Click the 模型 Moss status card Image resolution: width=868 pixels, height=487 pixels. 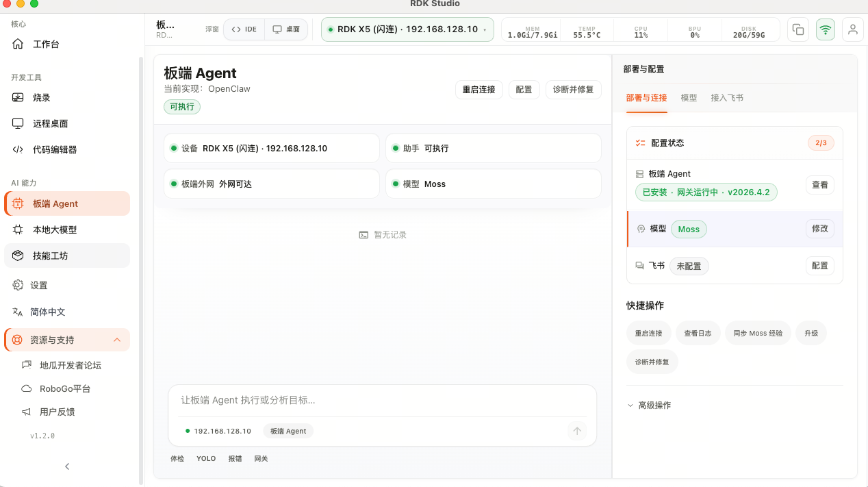click(x=494, y=184)
